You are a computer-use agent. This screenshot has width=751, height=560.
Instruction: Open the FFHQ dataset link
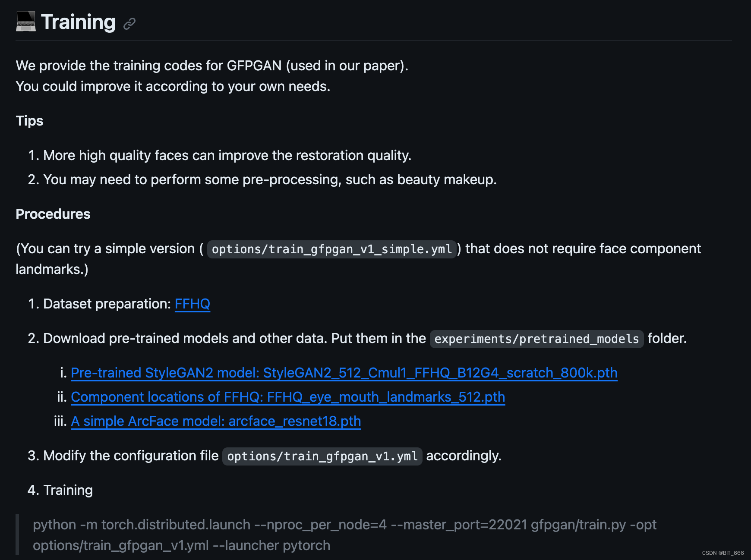tap(192, 304)
